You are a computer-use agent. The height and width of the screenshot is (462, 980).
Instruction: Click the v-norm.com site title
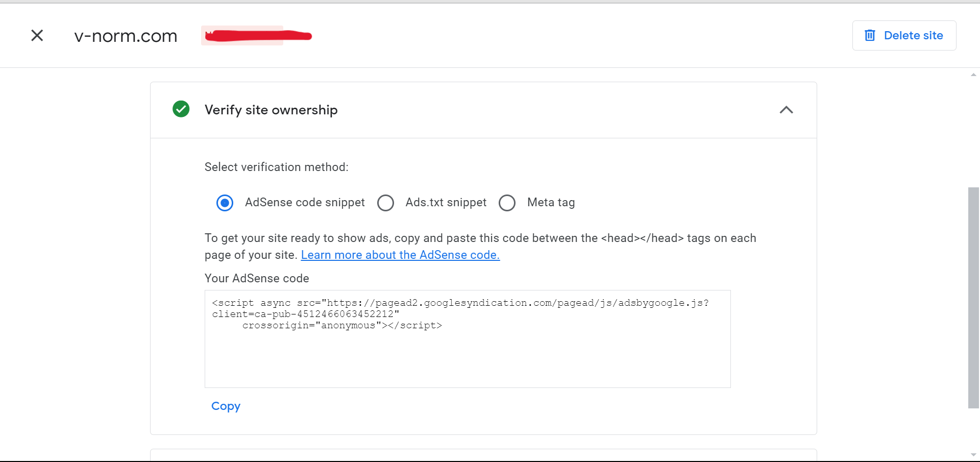click(126, 36)
